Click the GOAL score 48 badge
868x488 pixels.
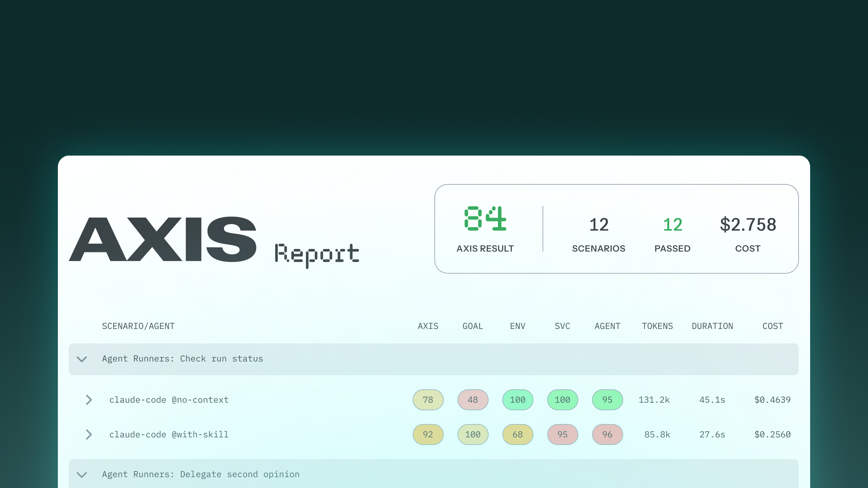[473, 400]
